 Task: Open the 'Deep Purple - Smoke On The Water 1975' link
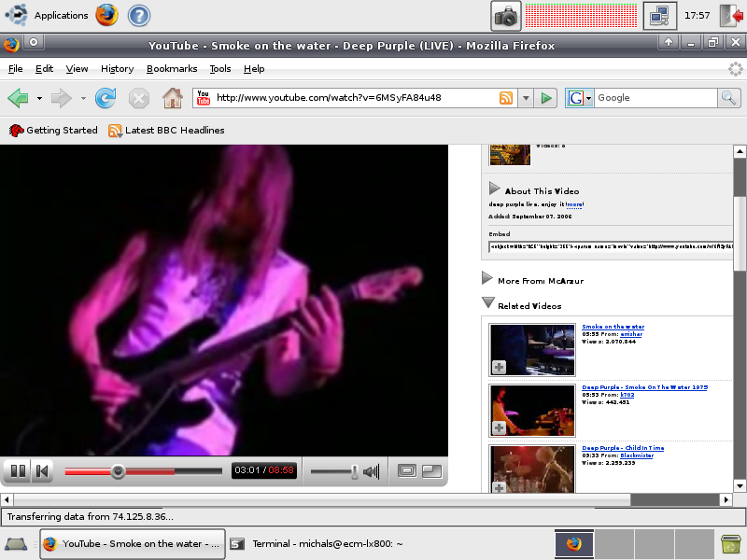pyautogui.click(x=644, y=387)
